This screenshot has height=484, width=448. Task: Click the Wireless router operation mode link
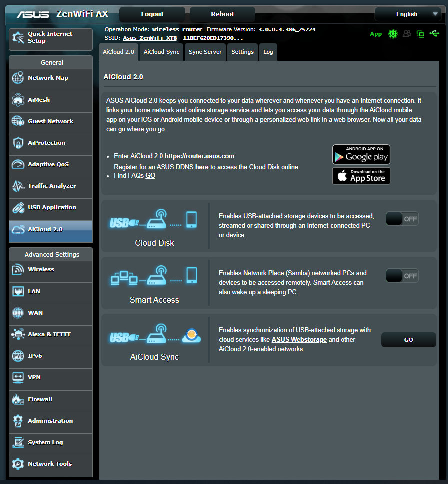177,29
